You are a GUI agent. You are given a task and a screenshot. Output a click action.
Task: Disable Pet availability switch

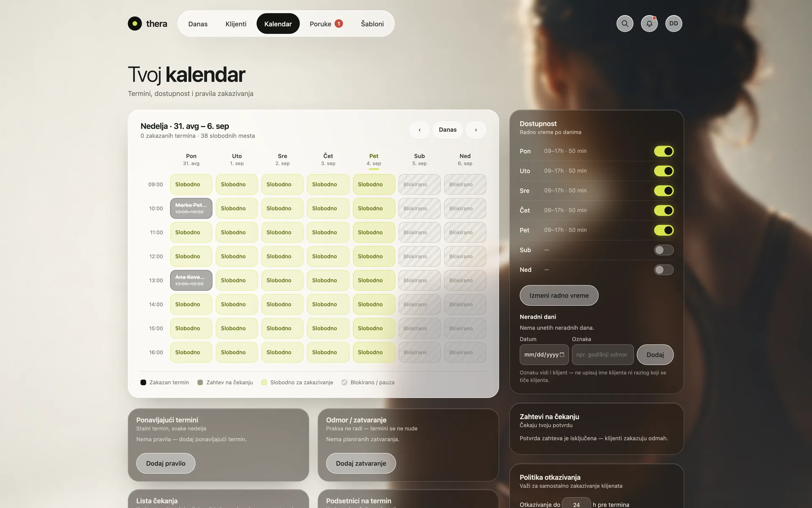[x=664, y=230]
